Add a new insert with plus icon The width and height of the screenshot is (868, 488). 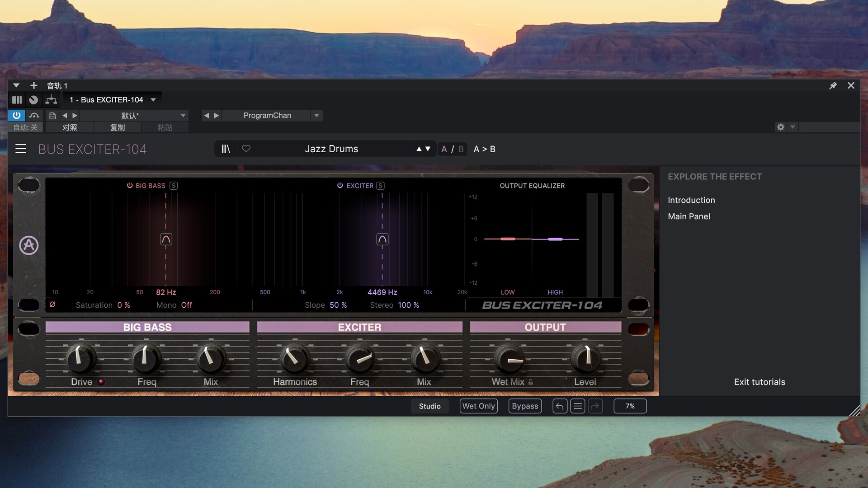click(x=33, y=85)
